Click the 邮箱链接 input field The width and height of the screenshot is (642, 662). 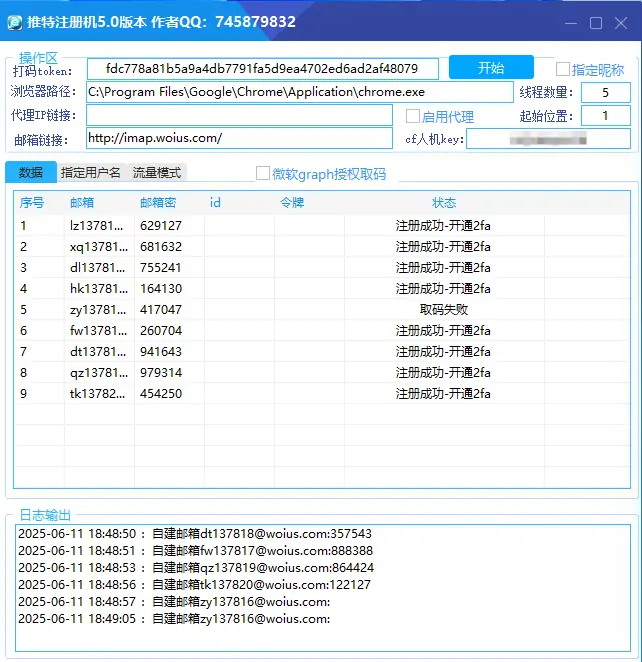(x=239, y=138)
